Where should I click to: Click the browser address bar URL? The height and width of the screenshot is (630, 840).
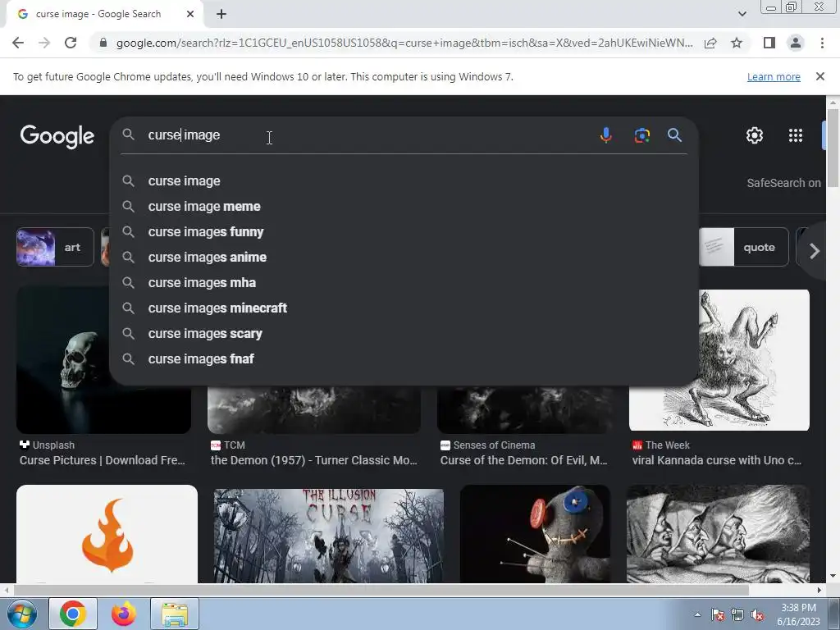404,43
